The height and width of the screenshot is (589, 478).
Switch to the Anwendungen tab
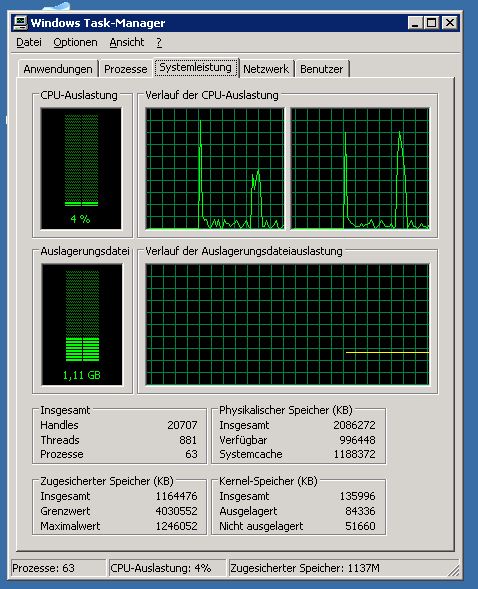(x=58, y=69)
